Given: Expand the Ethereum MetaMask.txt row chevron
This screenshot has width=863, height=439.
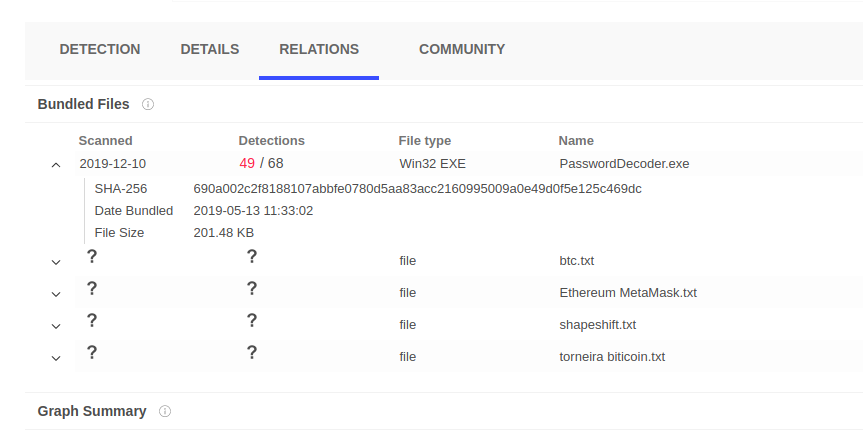Looking at the screenshot, I should [x=56, y=294].
